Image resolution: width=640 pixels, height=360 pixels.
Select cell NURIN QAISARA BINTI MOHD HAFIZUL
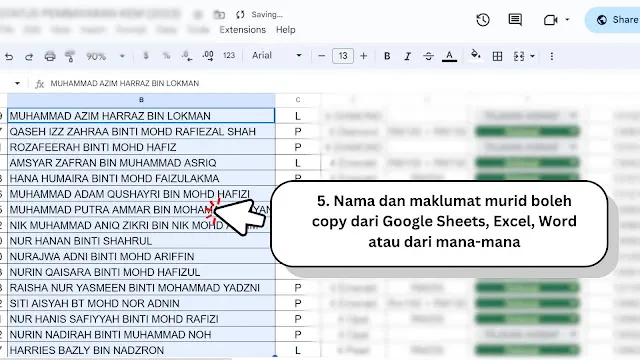141,272
